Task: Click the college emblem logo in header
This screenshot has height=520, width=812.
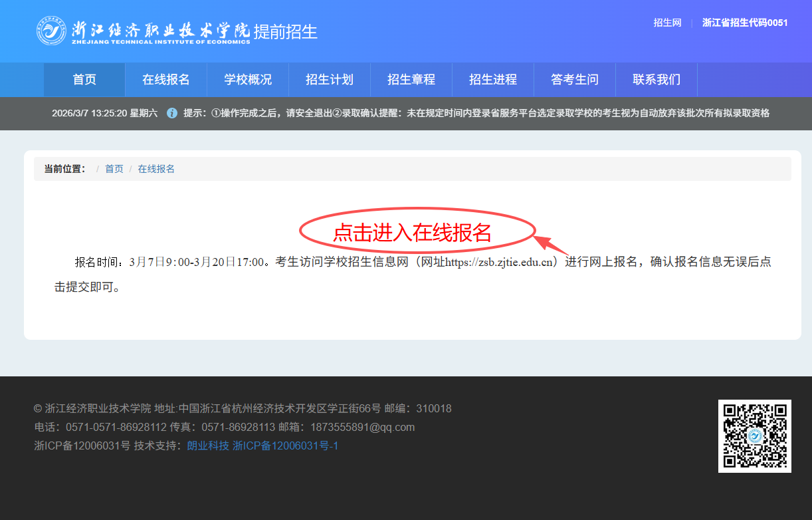Action: (51, 31)
